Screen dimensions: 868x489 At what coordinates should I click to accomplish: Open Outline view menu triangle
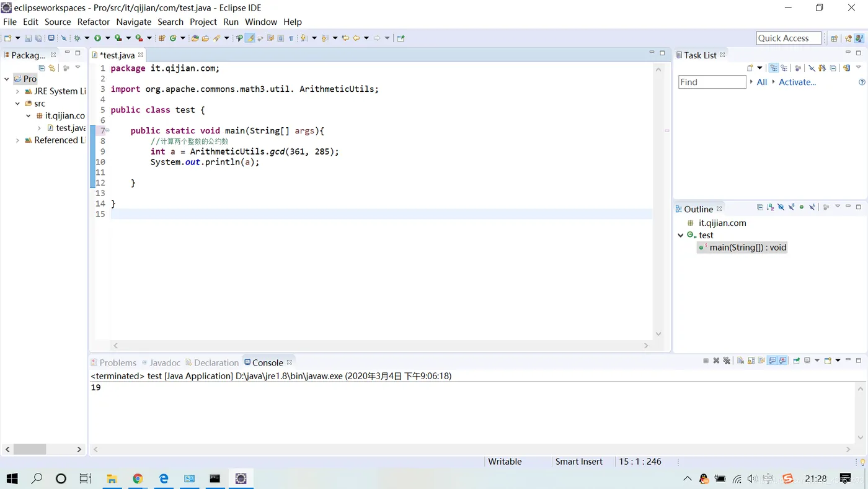tap(838, 206)
